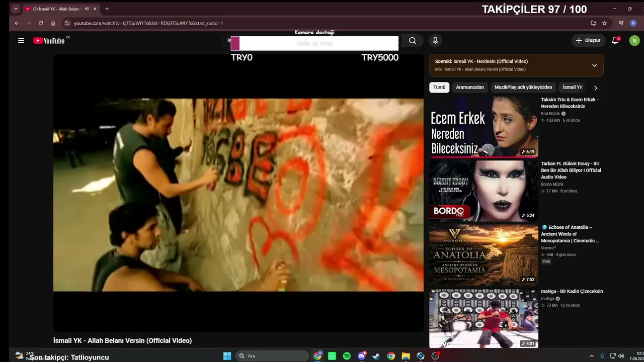Visit the Bordo Müzik channel
Screen dimensions: 644x362
click(x=552, y=185)
